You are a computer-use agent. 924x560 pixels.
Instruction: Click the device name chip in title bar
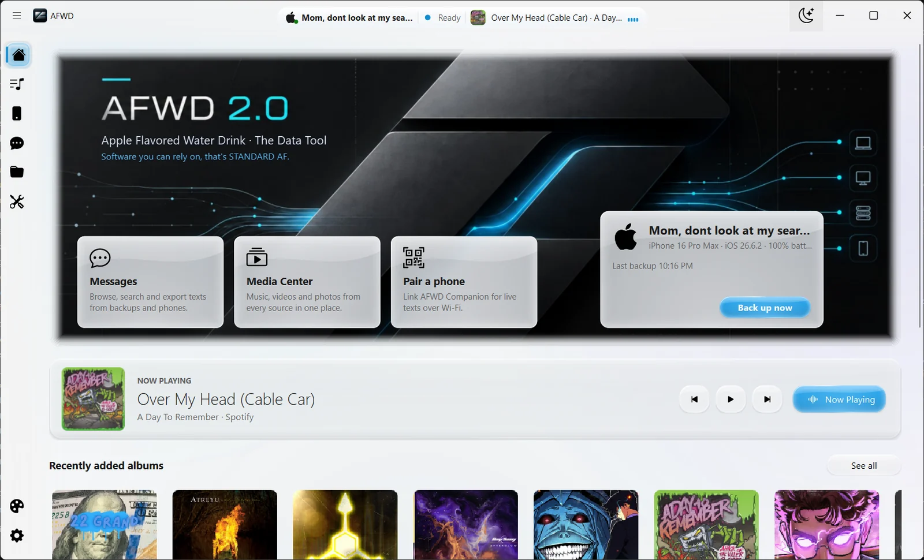tap(349, 18)
